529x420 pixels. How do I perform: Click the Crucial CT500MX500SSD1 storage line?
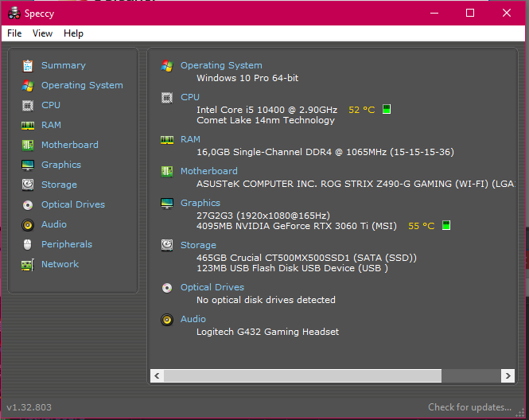(307, 258)
